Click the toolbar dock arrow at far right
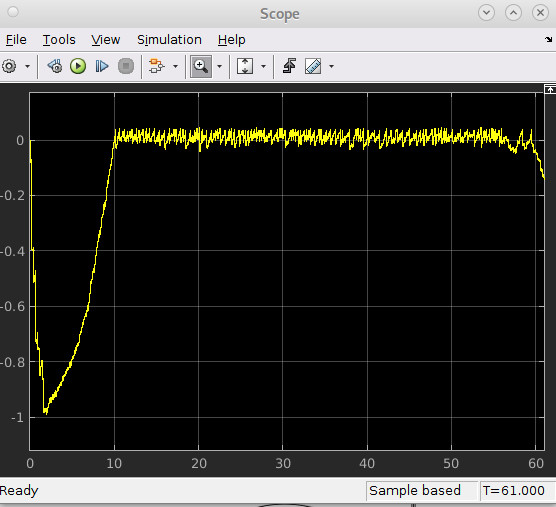 tap(549, 39)
